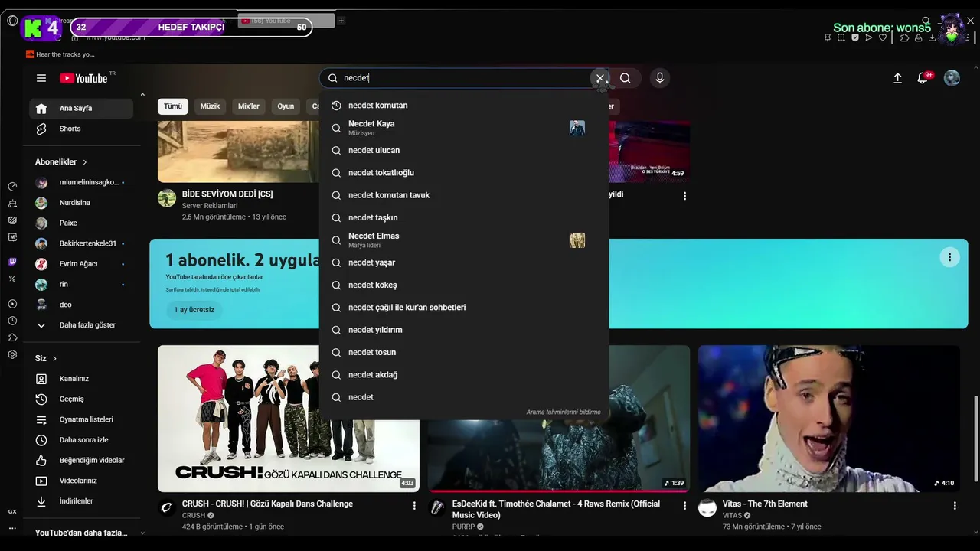The image size is (980, 551).
Task: Open subscription channel Paixe
Action: click(81, 223)
